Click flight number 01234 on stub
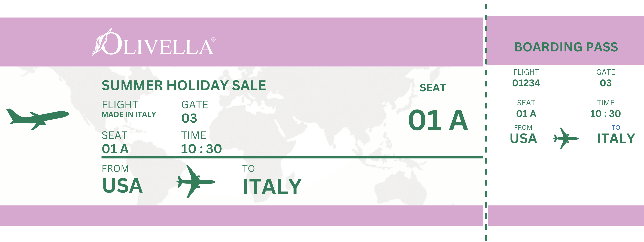Screen dimensions: 644x242 [x=526, y=83]
